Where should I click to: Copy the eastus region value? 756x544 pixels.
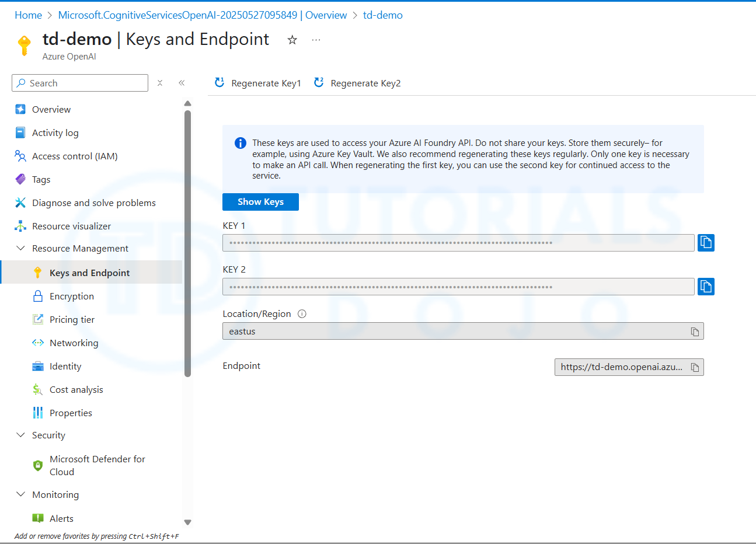pyautogui.click(x=695, y=332)
